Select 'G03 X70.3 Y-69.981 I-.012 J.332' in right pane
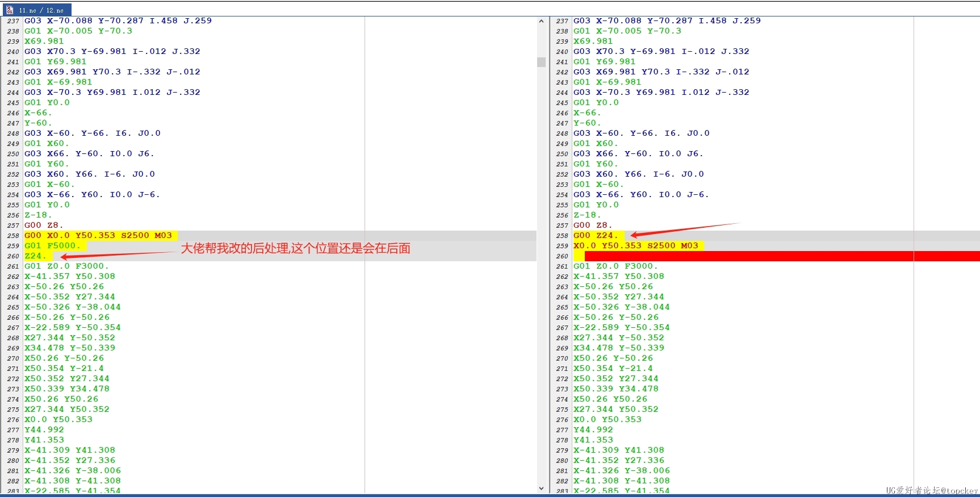Viewport: 980px width, 497px height. coord(661,52)
